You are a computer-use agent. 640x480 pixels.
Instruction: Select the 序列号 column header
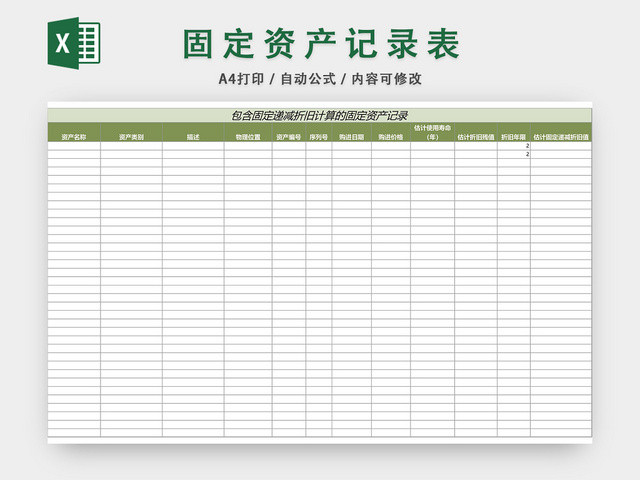point(319,132)
